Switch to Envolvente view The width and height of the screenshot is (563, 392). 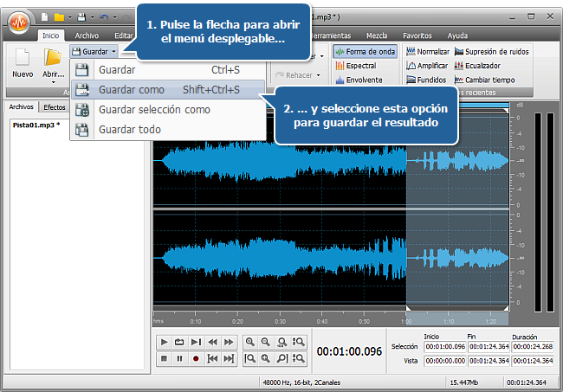[x=359, y=80]
